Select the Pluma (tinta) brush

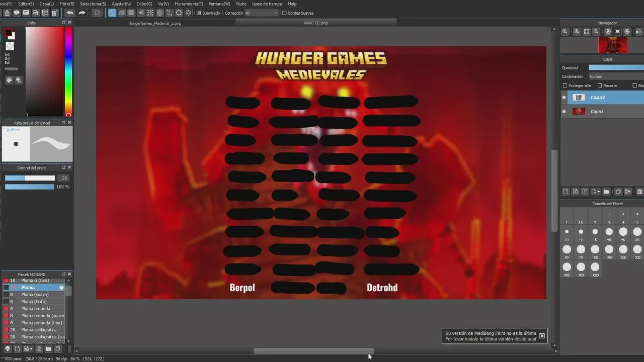(x=34, y=302)
